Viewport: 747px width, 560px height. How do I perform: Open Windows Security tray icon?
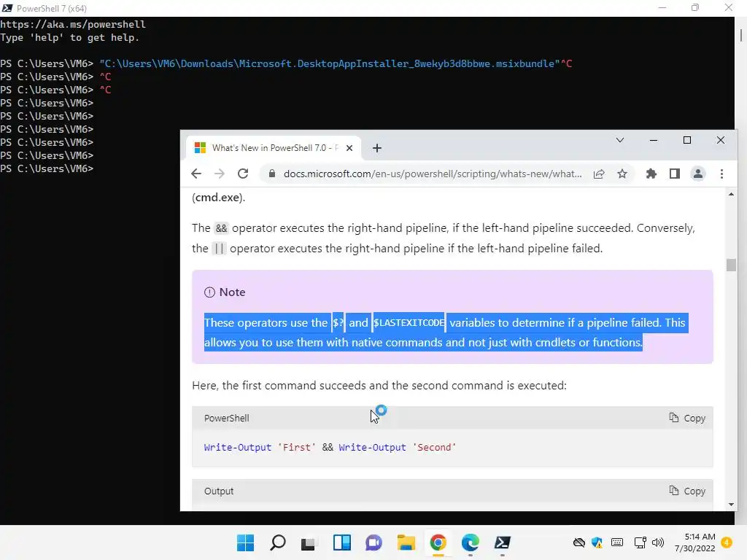[597, 542]
